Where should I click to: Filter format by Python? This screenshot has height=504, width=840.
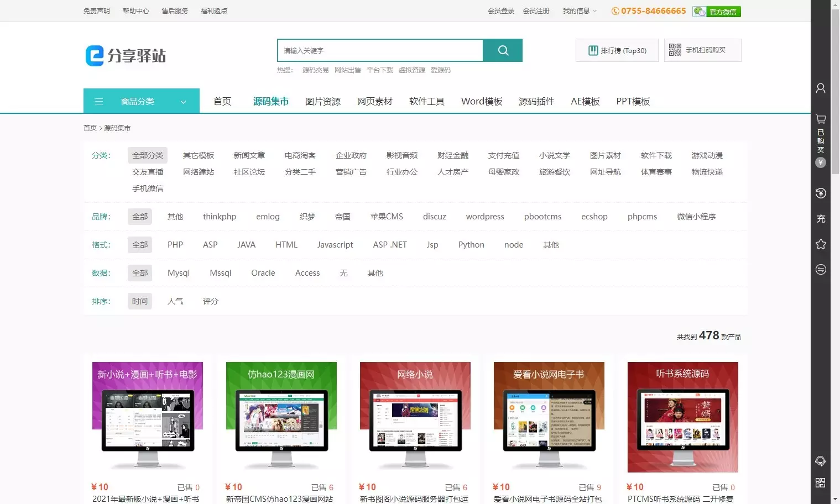tap(471, 245)
